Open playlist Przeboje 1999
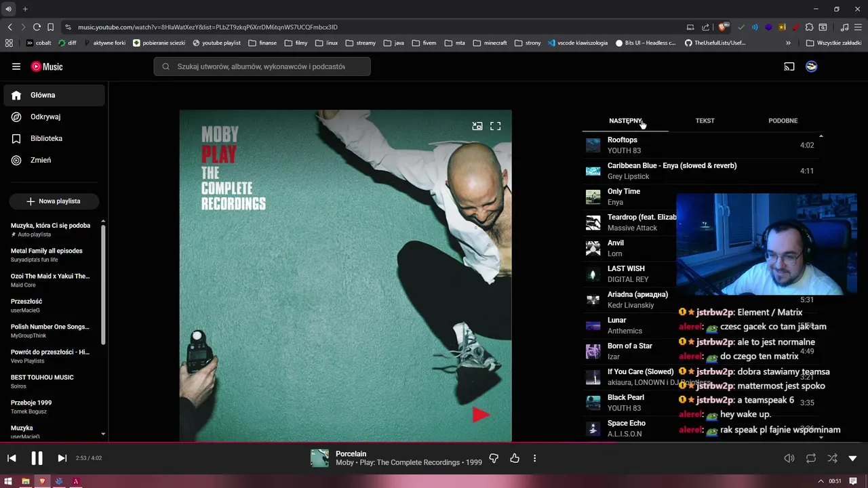Image resolution: width=868 pixels, height=488 pixels. (51, 407)
